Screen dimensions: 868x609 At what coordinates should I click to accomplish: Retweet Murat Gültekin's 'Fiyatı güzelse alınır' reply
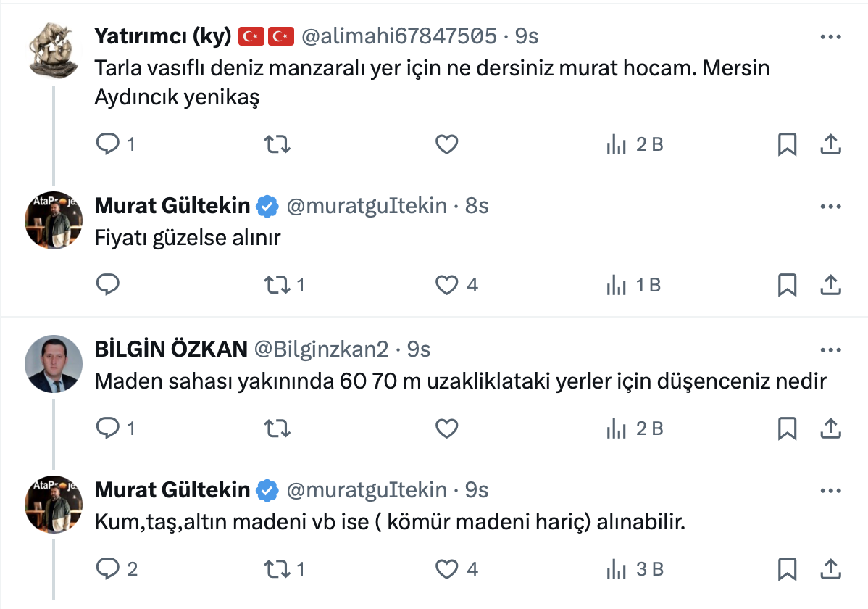click(277, 285)
